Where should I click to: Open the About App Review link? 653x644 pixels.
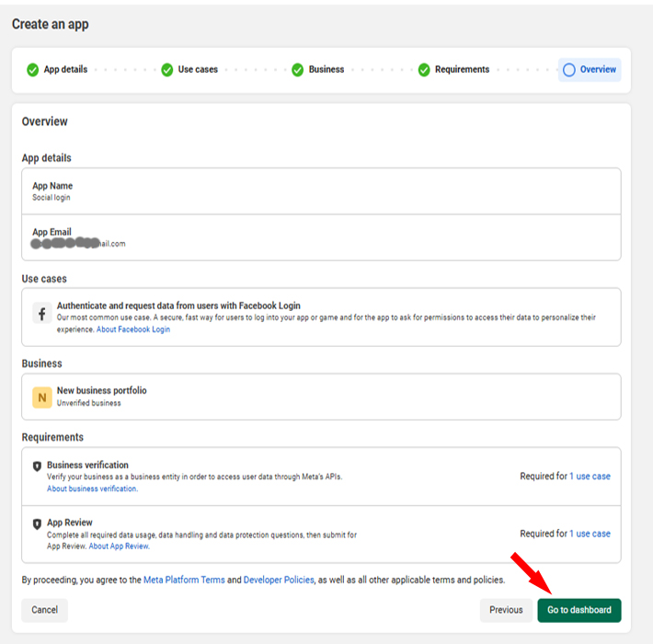pos(120,546)
